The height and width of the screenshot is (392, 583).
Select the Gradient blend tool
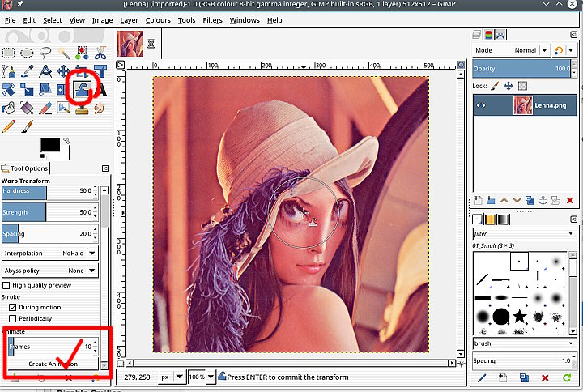tap(27, 108)
